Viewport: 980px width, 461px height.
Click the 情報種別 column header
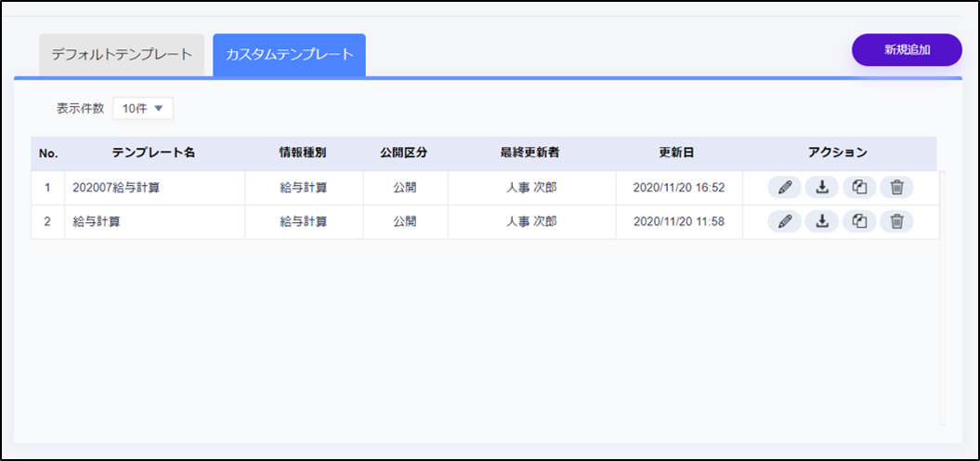coord(303,153)
